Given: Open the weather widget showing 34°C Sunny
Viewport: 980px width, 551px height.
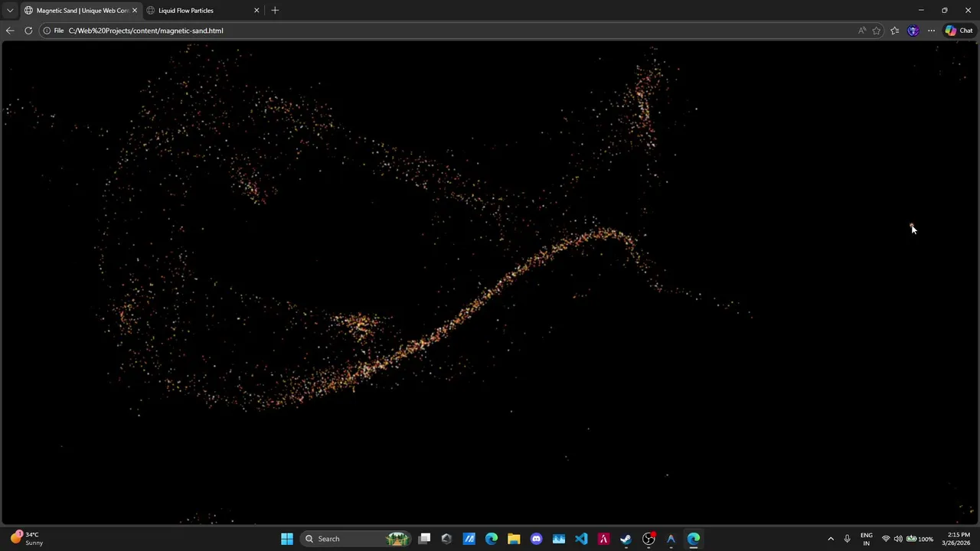Looking at the screenshot, I should 27,539.
